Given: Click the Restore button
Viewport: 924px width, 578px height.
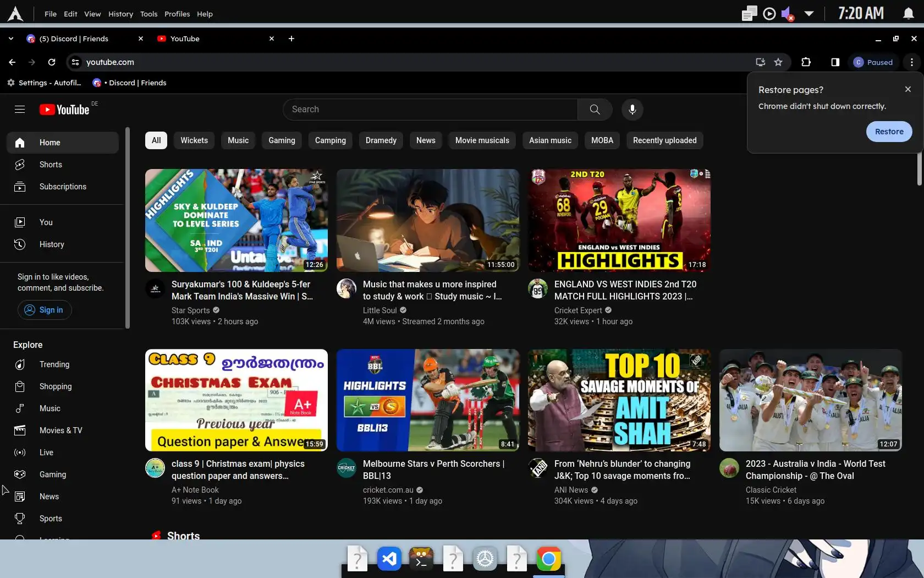Looking at the screenshot, I should 889,132.
